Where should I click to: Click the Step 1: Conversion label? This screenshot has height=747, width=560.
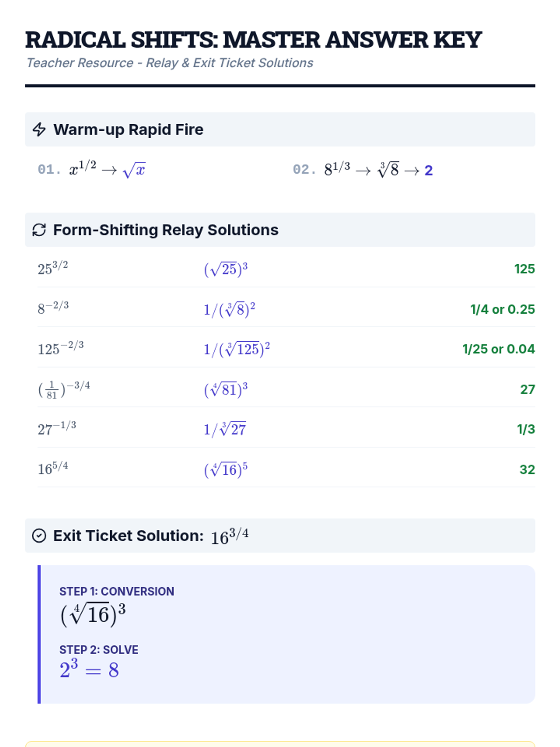117,591
